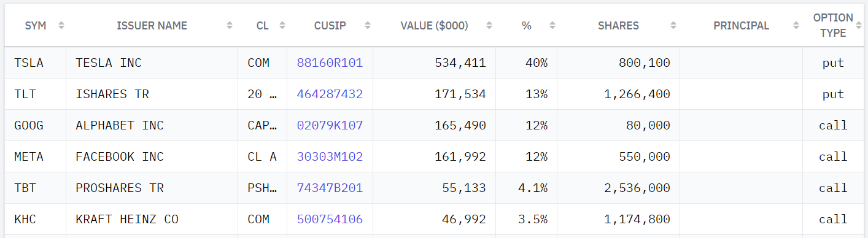Click the SHARES column header label
868x238 pixels.
point(618,26)
